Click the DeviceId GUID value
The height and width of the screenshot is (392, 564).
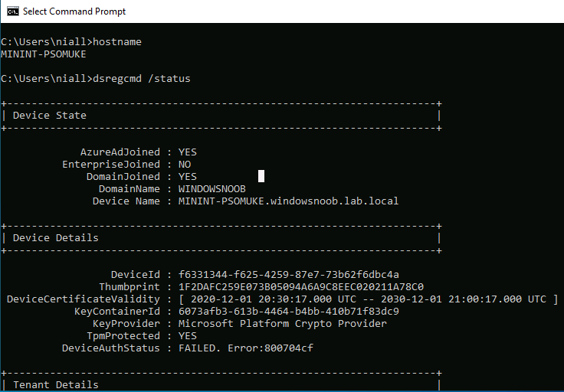coord(288,275)
